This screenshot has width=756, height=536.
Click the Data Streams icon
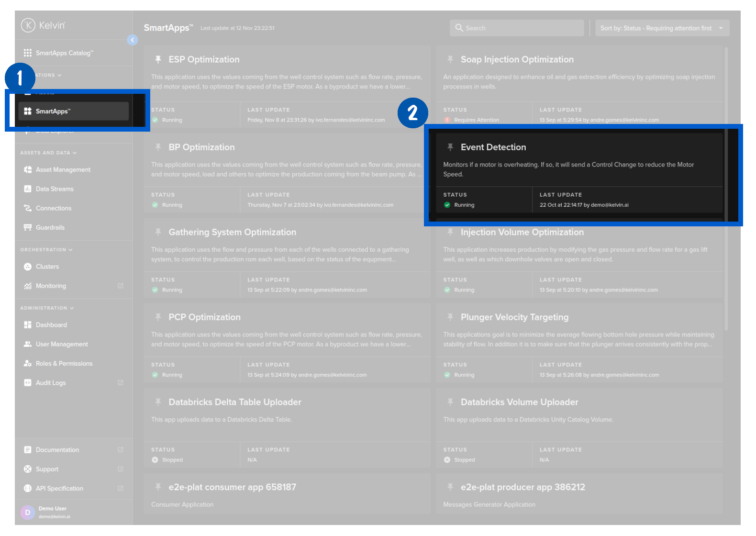pyautogui.click(x=28, y=189)
